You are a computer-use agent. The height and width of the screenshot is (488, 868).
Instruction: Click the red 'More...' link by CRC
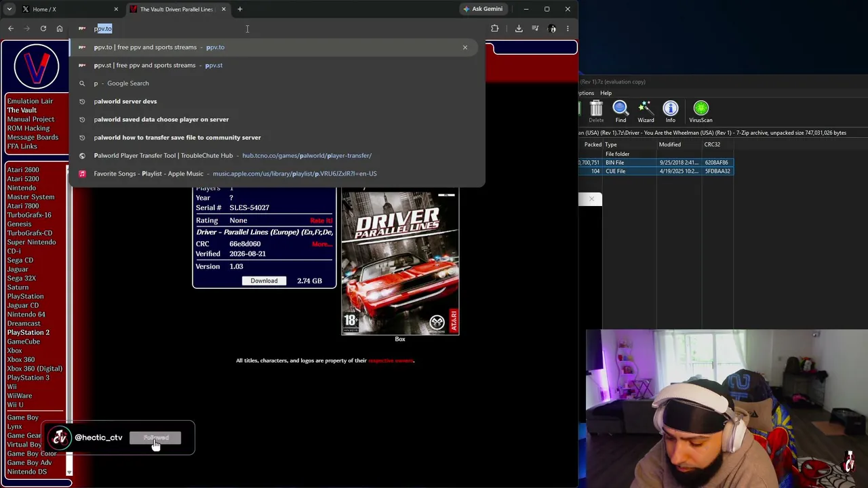pos(322,244)
